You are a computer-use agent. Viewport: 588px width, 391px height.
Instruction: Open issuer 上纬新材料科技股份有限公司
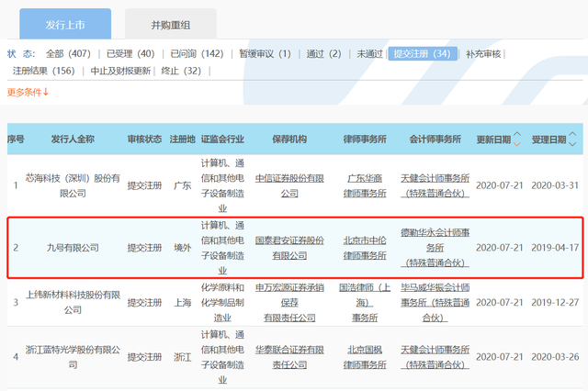click(73, 303)
